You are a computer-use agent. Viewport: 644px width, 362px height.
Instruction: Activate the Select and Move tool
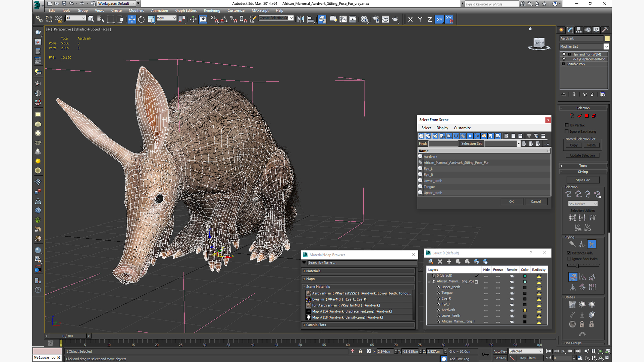(132, 19)
